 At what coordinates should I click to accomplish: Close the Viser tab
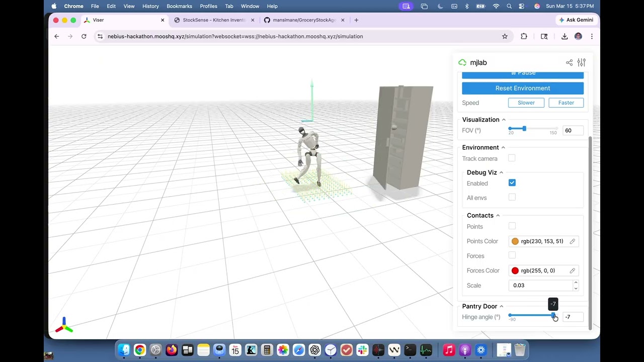163,20
